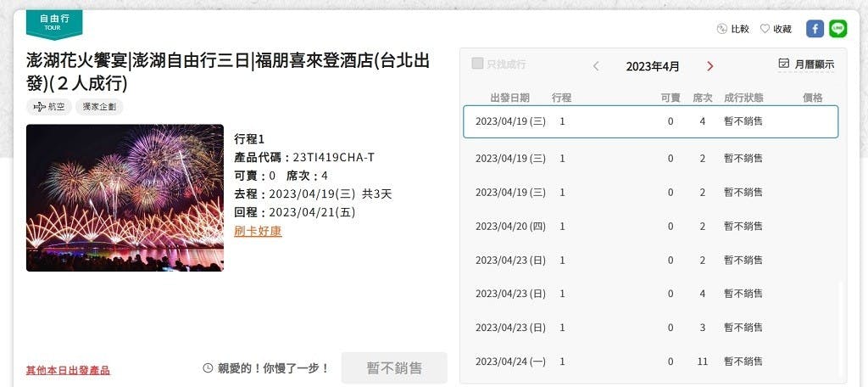
Task: Go to previous month arrow
Action: pos(596,66)
